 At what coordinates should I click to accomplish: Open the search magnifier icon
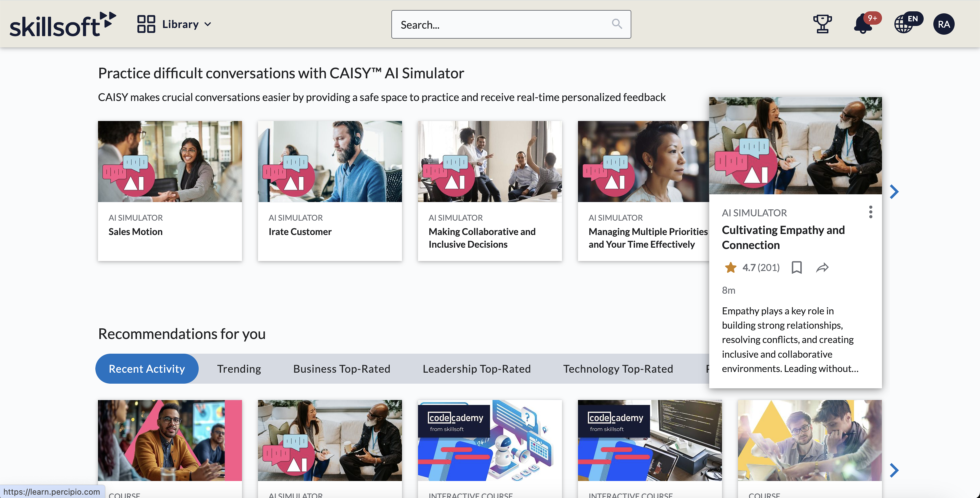pos(617,24)
